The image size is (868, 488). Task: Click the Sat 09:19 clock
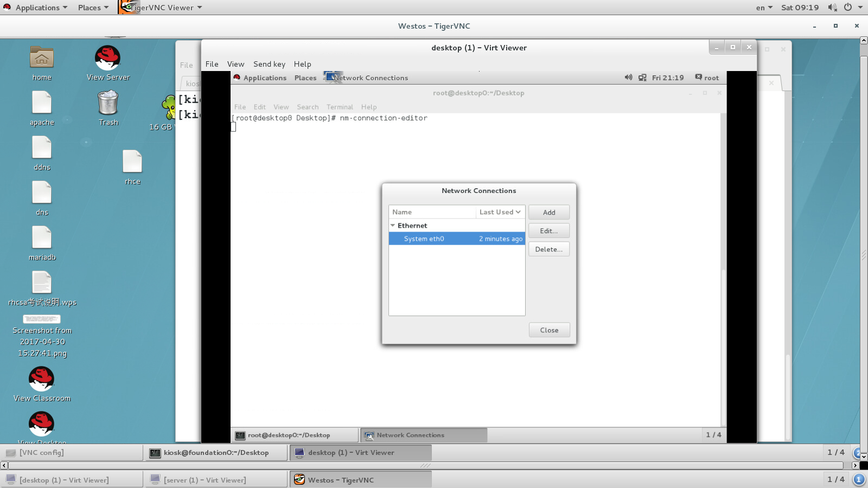pyautogui.click(x=800, y=8)
